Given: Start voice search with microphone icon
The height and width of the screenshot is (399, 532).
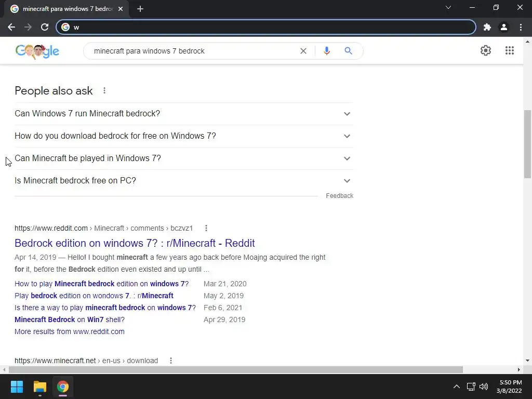Looking at the screenshot, I should (x=326, y=51).
